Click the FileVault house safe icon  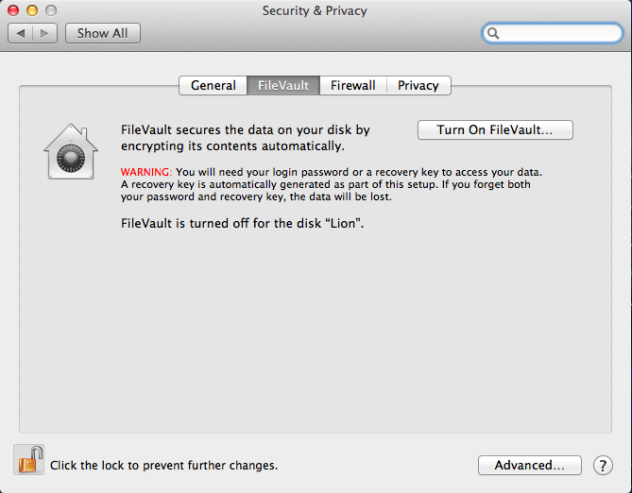(x=71, y=152)
